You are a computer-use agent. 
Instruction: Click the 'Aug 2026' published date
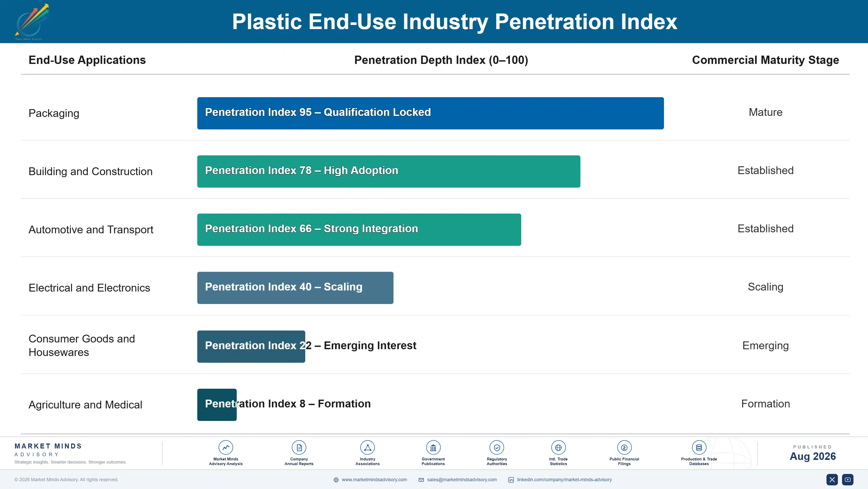813,456
